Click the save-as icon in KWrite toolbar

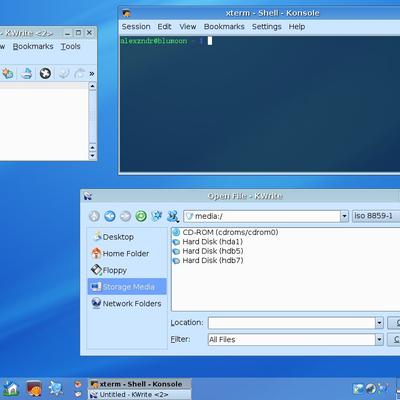(8, 73)
